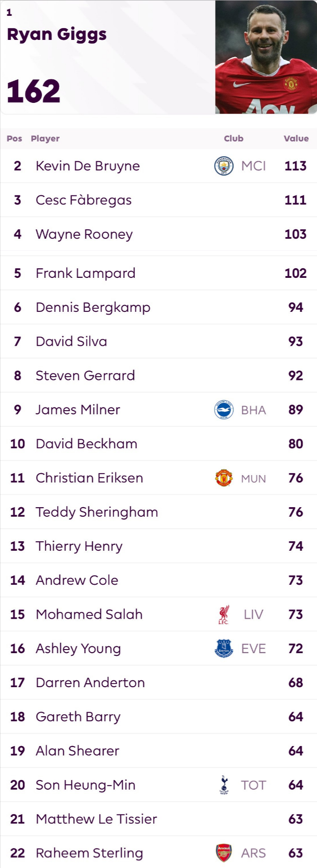Click the Brighton club badge icon
317x868 pixels.
(224, 410)
